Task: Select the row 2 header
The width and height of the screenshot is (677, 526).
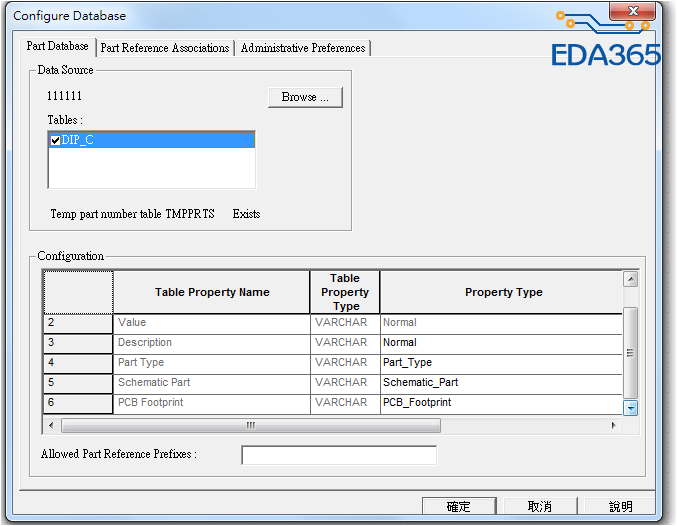Action: click(x=78, y=323)
